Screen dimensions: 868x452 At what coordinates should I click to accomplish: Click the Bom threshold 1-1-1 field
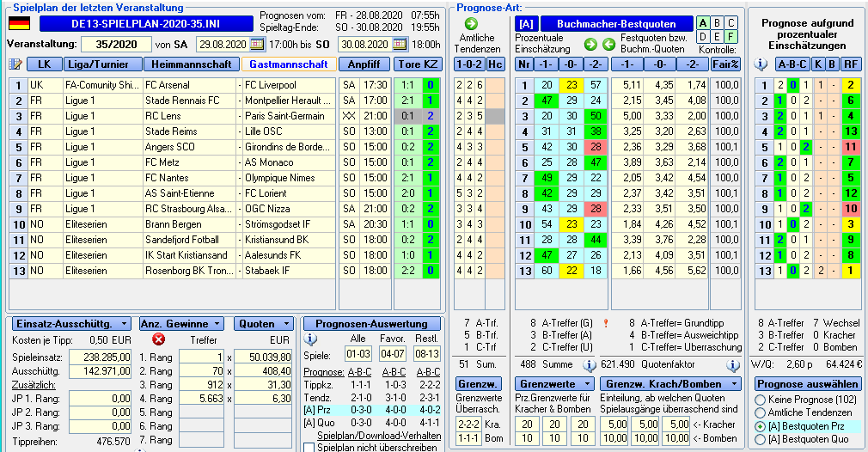click(x=468, y=438)
